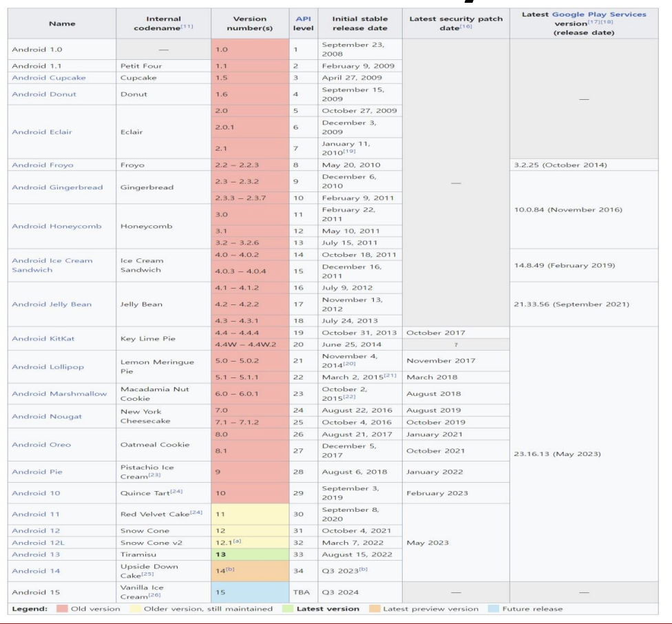Click the orange Latest preview legend swatch
Image resolution: width=672 pixels, height=624 pixels.
375,609
